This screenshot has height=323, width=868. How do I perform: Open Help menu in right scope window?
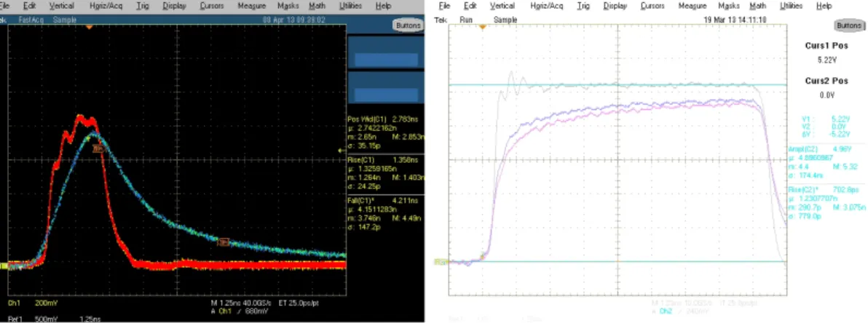click(824, 6)
